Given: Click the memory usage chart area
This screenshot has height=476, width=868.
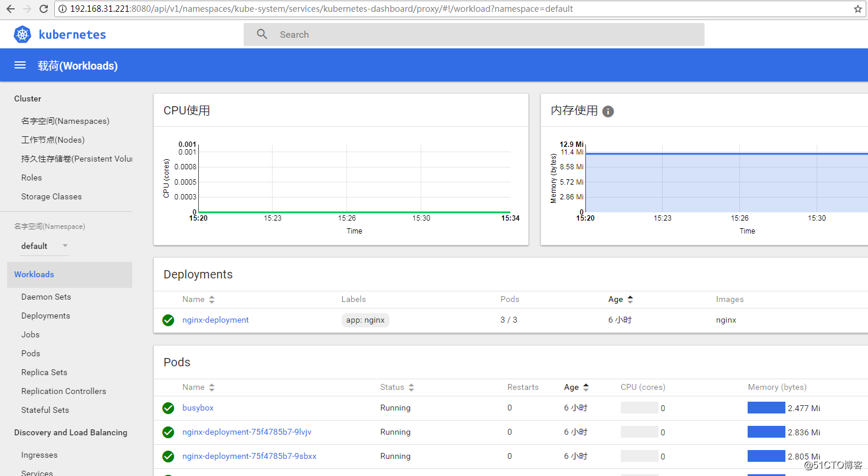Looking at the screenshot, I should coord(726,183).
